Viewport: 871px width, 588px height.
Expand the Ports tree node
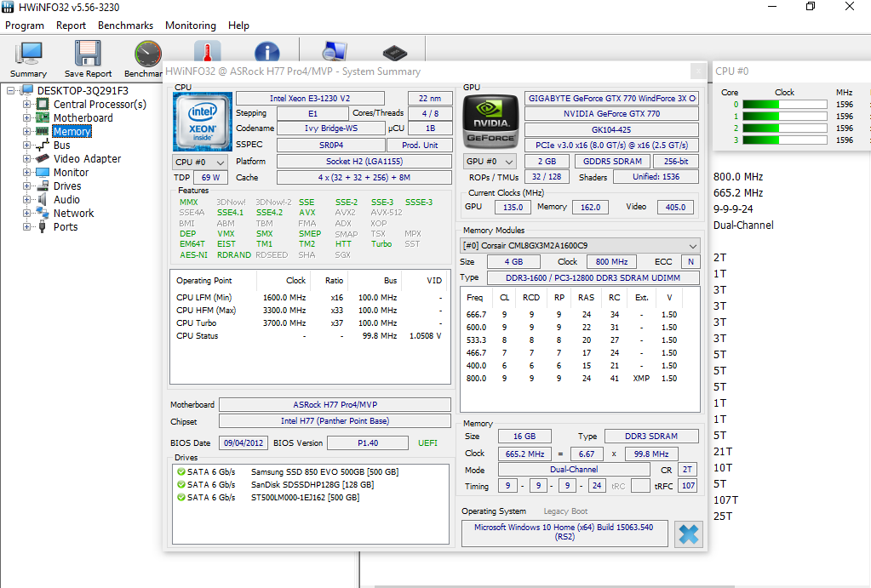(26, 226)
